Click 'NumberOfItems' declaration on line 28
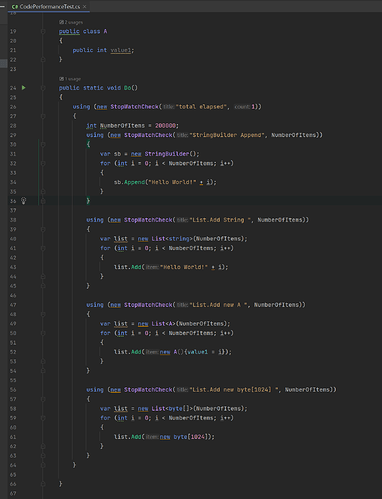This screenshot has width=382, height=499. tap(122, 126)
